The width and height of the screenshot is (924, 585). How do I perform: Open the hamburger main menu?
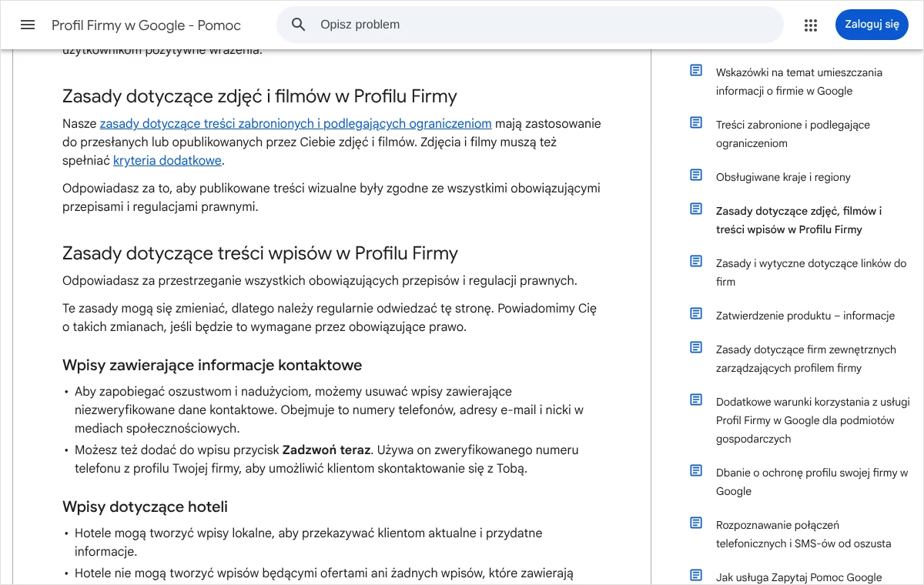point(28,25)
